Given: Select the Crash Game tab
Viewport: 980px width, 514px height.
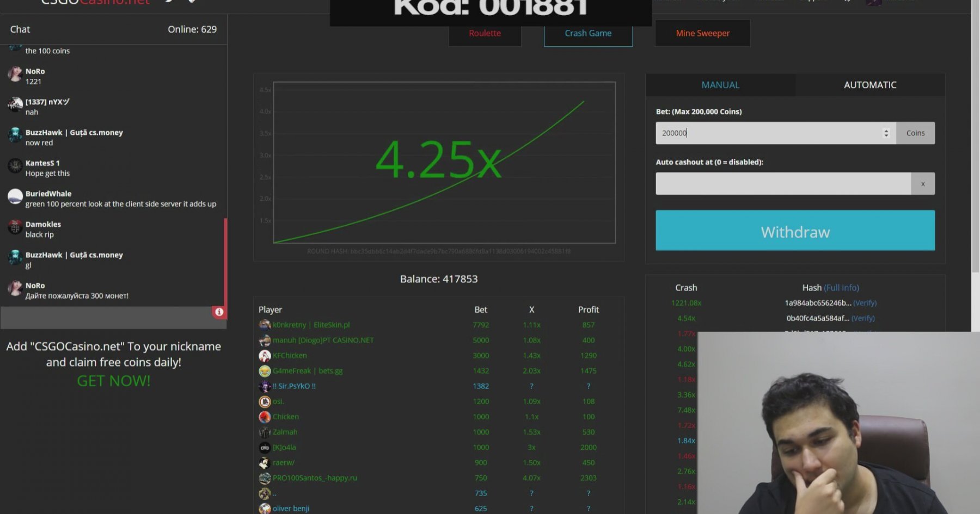Looking at the screenshot, I should (x=588, y=33).
